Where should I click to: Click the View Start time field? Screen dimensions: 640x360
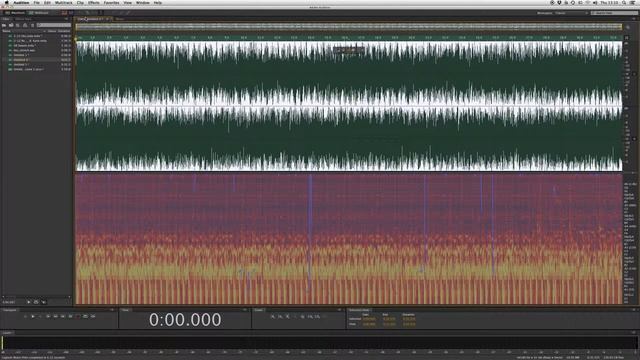click(x=369, y=324)
